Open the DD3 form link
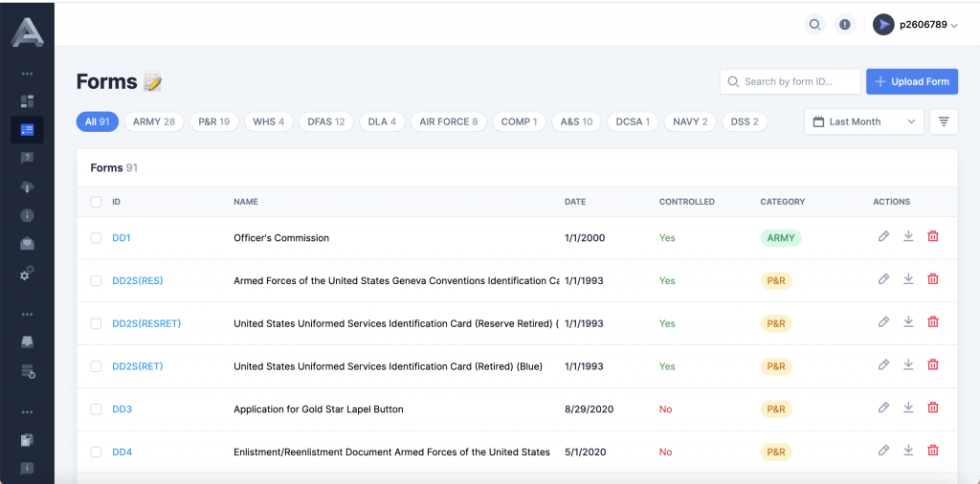The image size is (980, 484). coord(122,409)
